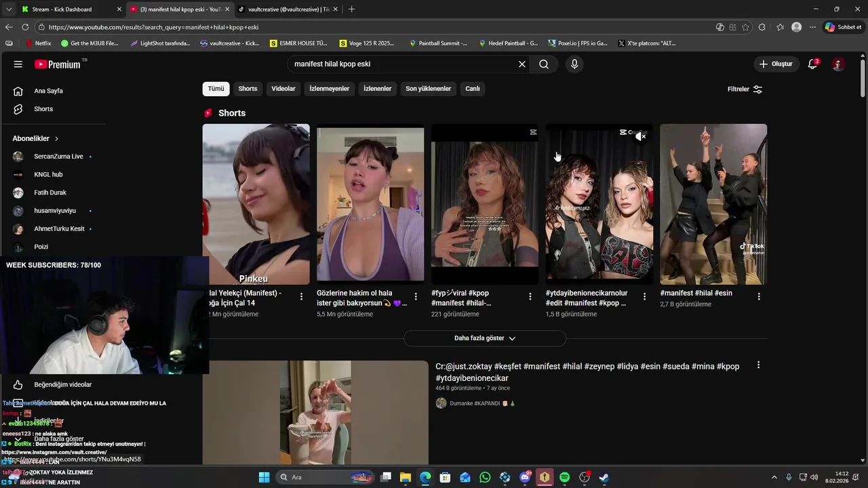
Task: Open more options for Pinkeu short
Action: click(x=302, y=297)
